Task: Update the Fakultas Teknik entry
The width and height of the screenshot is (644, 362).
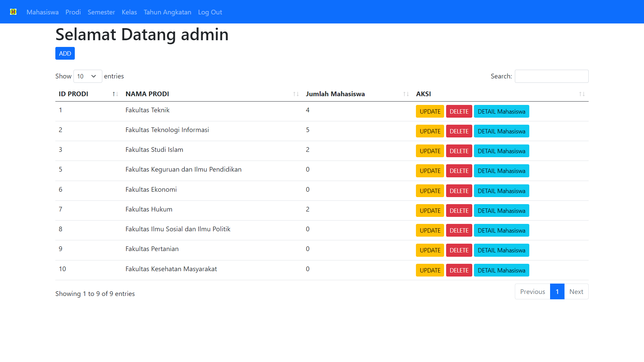Action: pos(430,111)
